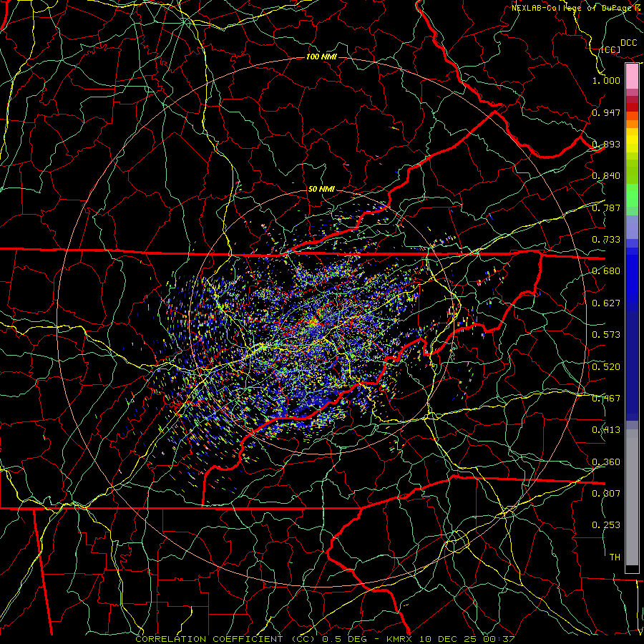Select the 0.573 scale value
This screenshot has width=644, height=644.
[606, 335]
